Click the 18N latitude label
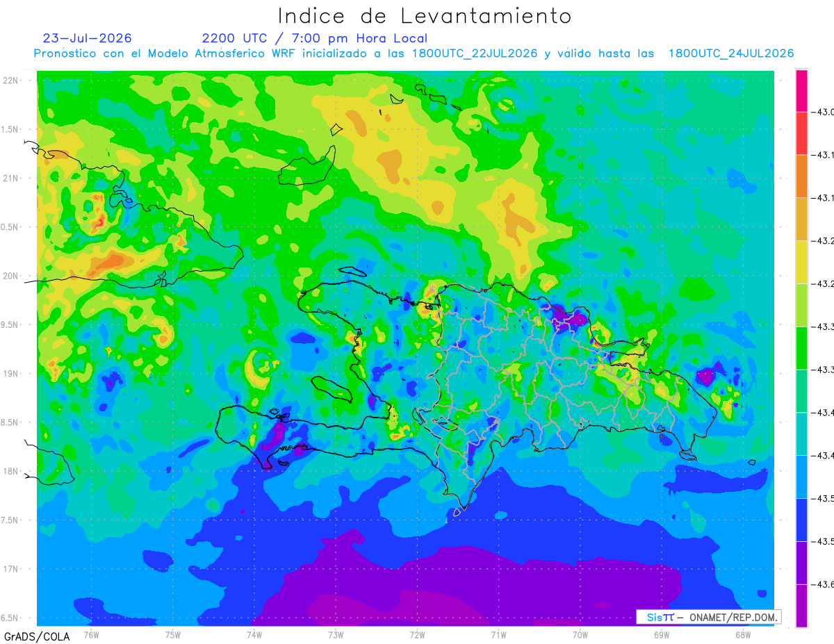The height and width of the screenshot is (644, 834). click(12, 471)
